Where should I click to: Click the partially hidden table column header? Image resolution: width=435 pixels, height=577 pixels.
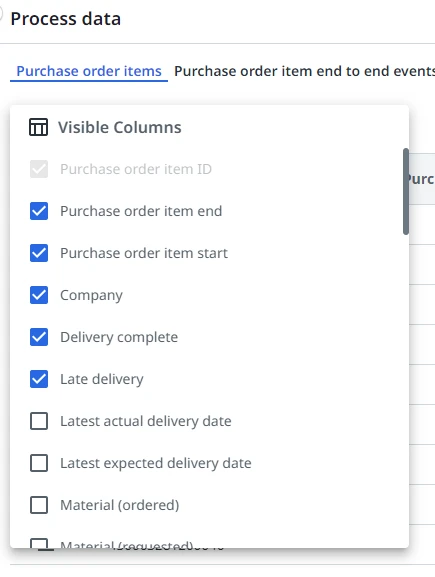(422, 179)
